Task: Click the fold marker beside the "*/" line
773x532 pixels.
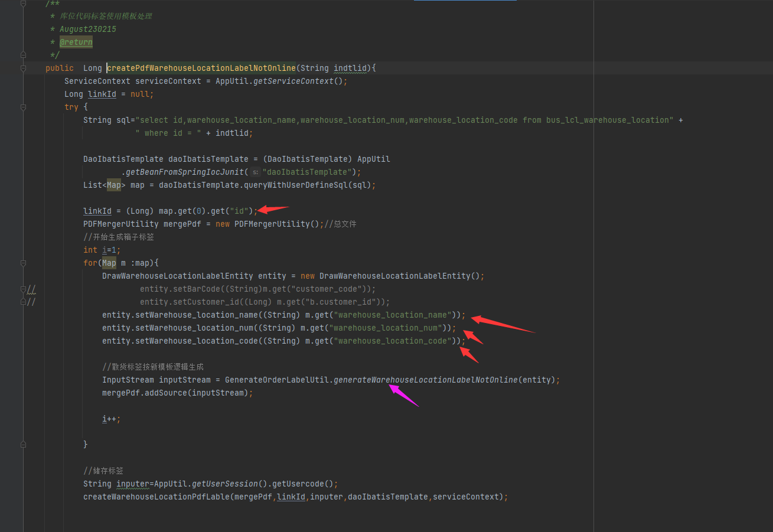Action: [x=23, y=55]
